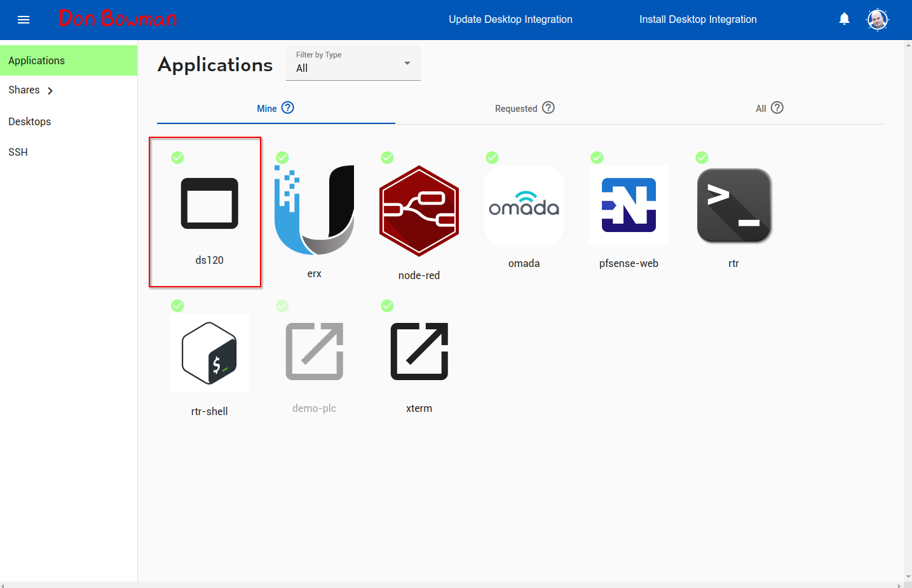Open the user profile avatar
Screen dimensions: 912x588
point(878,20)
